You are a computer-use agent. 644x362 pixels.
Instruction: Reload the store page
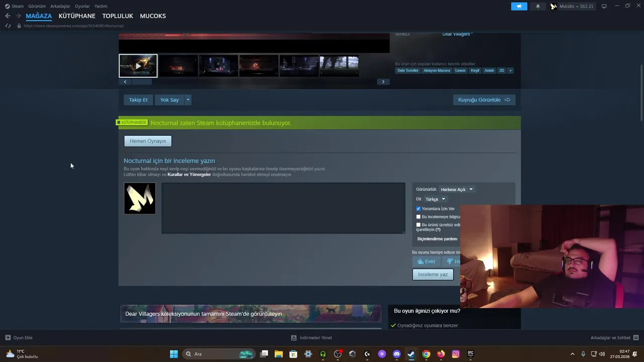pyautogui.click(x=8, y=26)
